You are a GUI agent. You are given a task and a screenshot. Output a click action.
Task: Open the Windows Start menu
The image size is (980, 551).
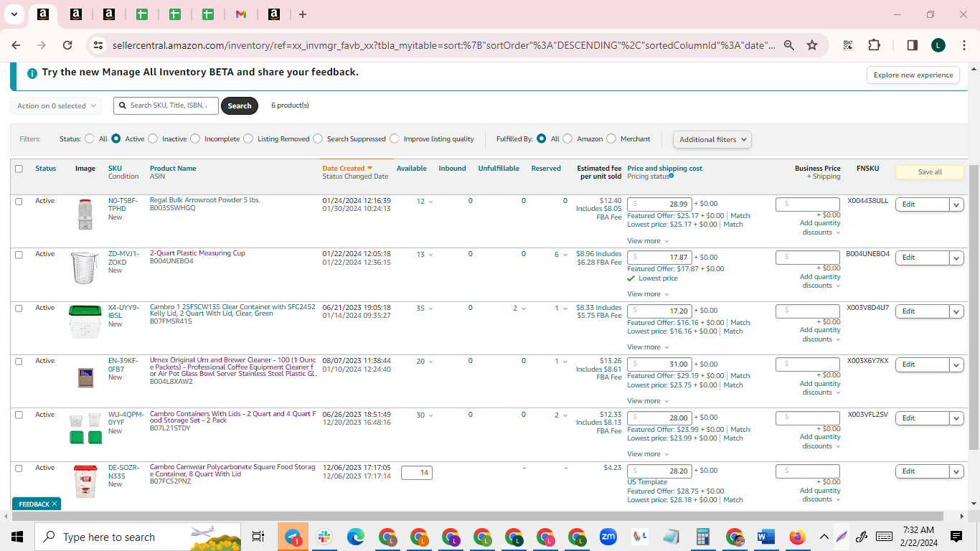17,537
